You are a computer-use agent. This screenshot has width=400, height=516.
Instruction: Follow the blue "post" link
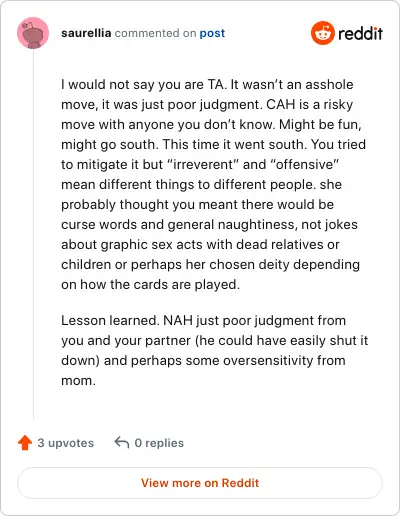(212, 33)
